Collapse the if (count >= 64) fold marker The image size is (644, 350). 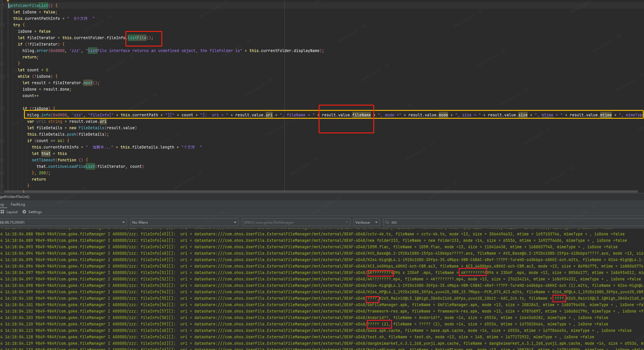pyautogui.click(x=2, y=141)
